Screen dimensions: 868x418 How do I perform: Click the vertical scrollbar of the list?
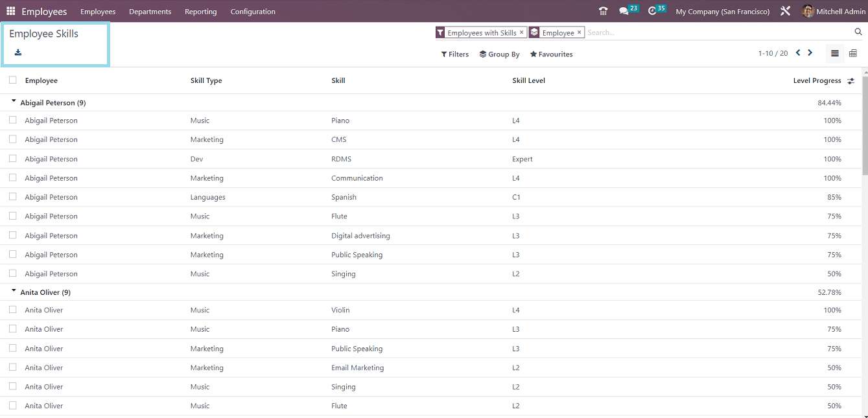click(x=865, y=126)
